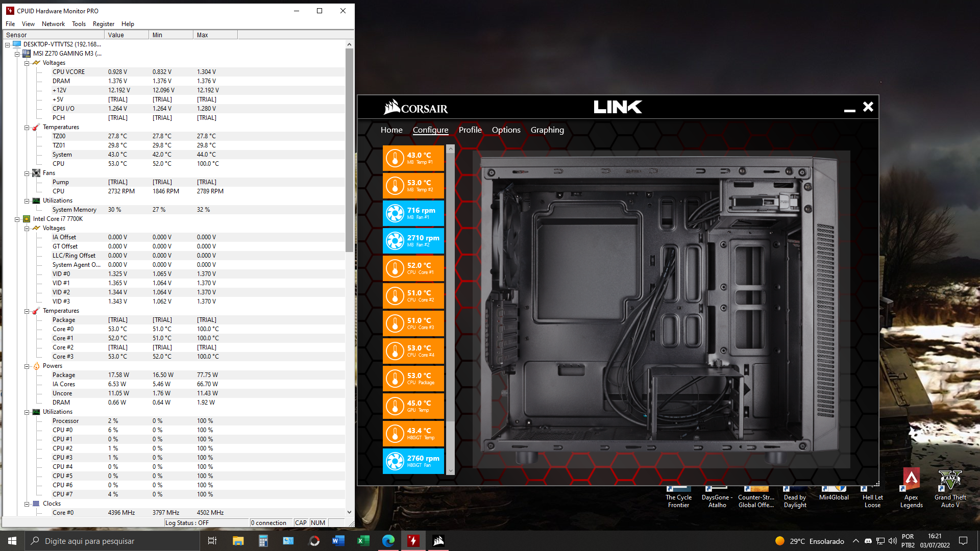Click the CPU Core #3 thermometer icon
The height and width of the screenshot is (551, 980).
pyautogui.click(x=395, y=323)
